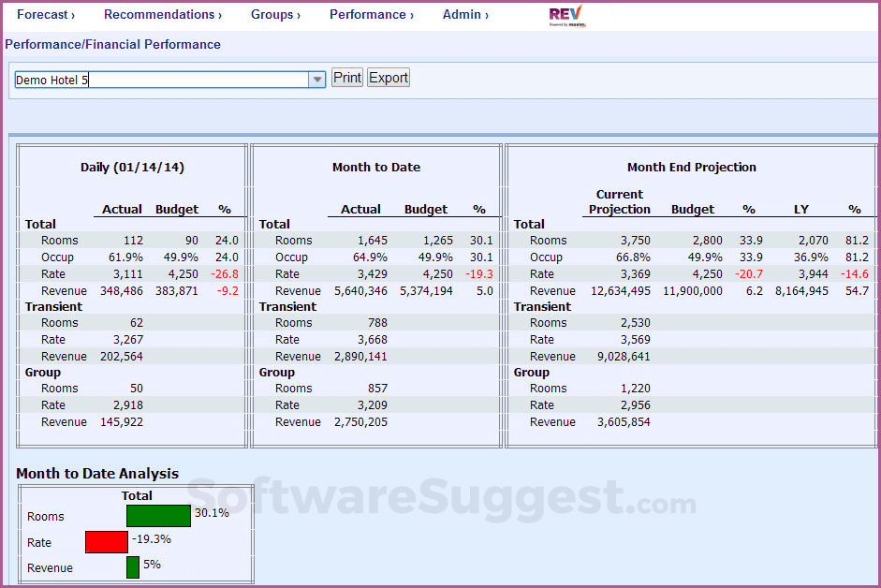
Task: Select last year revenue 8,164,945
Action: coord(801,290)
